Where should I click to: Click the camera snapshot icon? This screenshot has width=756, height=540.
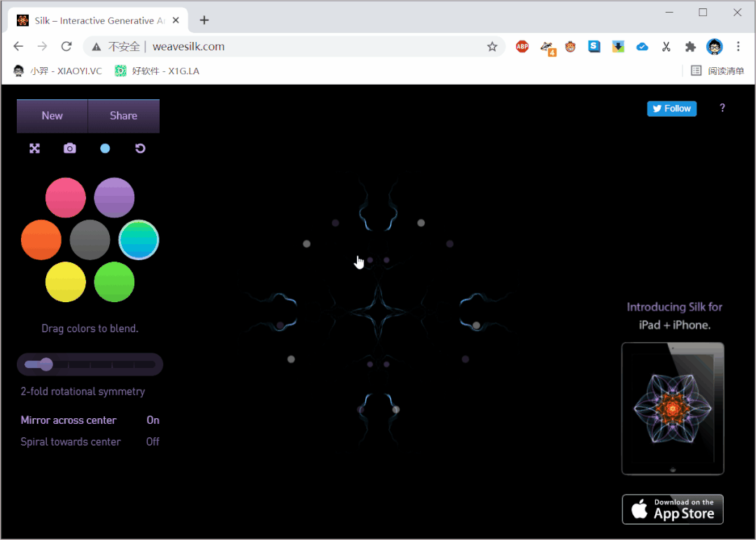pos(69,148)
